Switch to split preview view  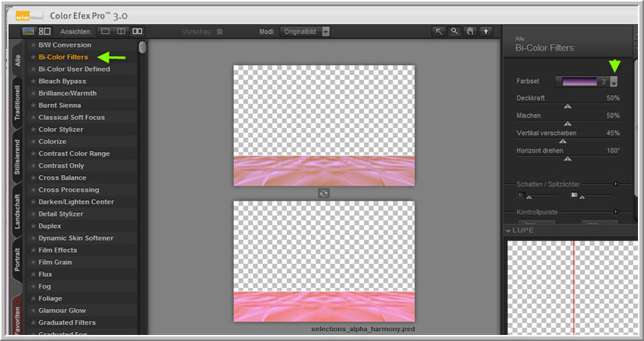point(121,31)
